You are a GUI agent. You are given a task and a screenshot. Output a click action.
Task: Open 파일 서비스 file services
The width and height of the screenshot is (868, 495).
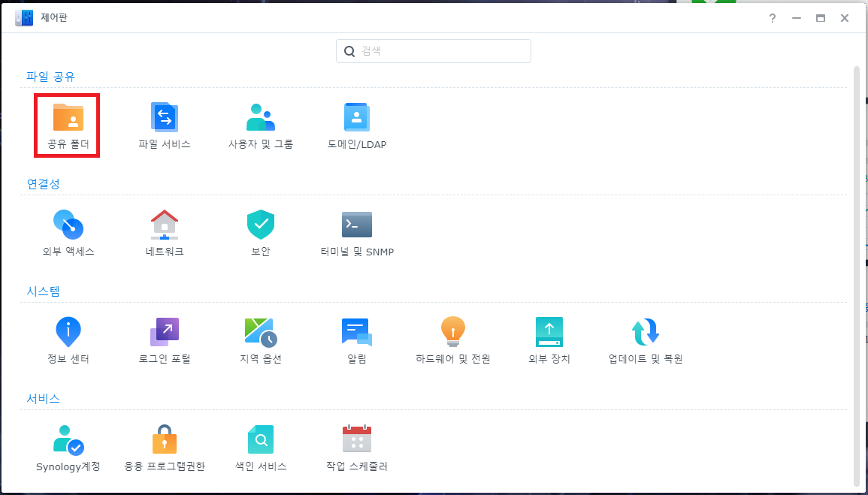point(165,119)
